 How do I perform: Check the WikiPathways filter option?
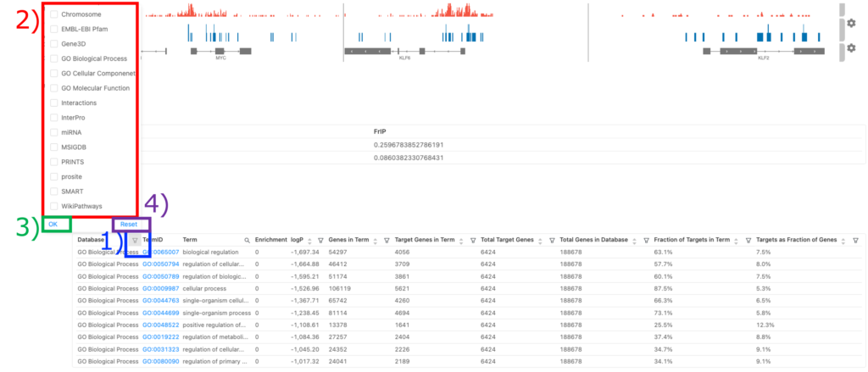tap(53, 207)
